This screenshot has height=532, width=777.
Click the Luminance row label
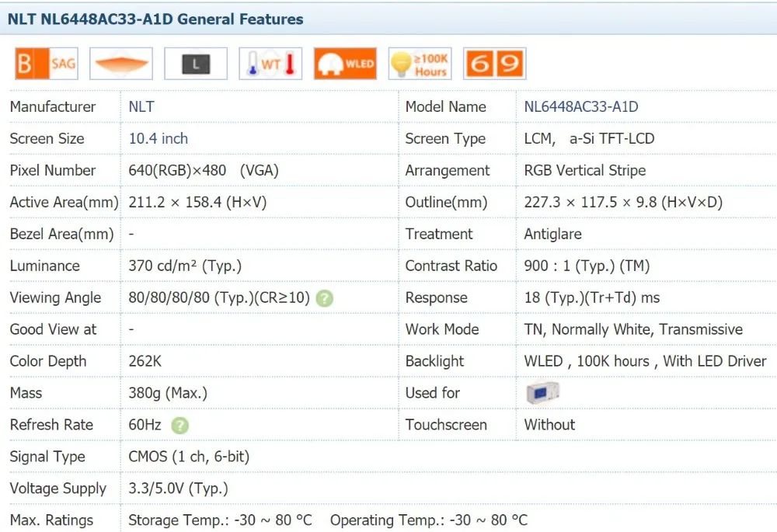click(x=44, y=266)
